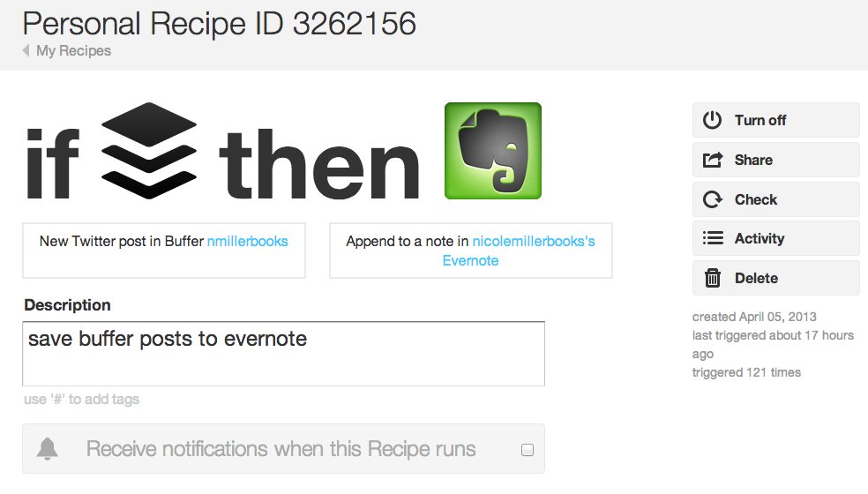Image resolution: width=868 pixels, height=494 pixels.
Task: Click the green Evernote elephant icon
Action: pyautogui.click(x=493, y=151)
